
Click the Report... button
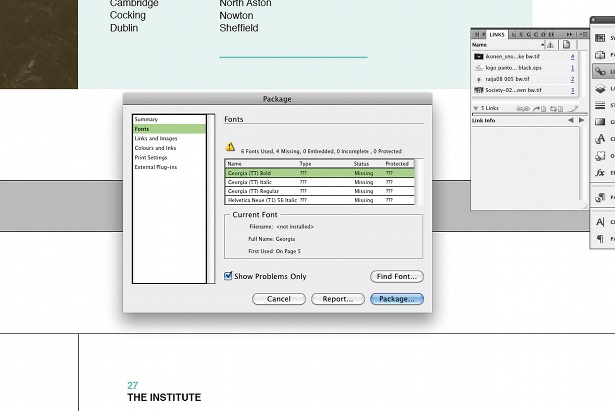(x=338, y=299)
